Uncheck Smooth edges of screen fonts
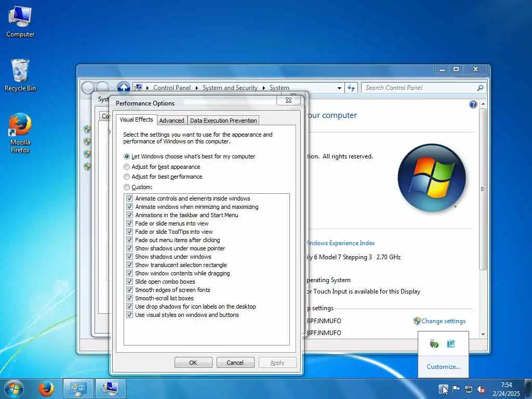532x399 pixels. (129, 290)
